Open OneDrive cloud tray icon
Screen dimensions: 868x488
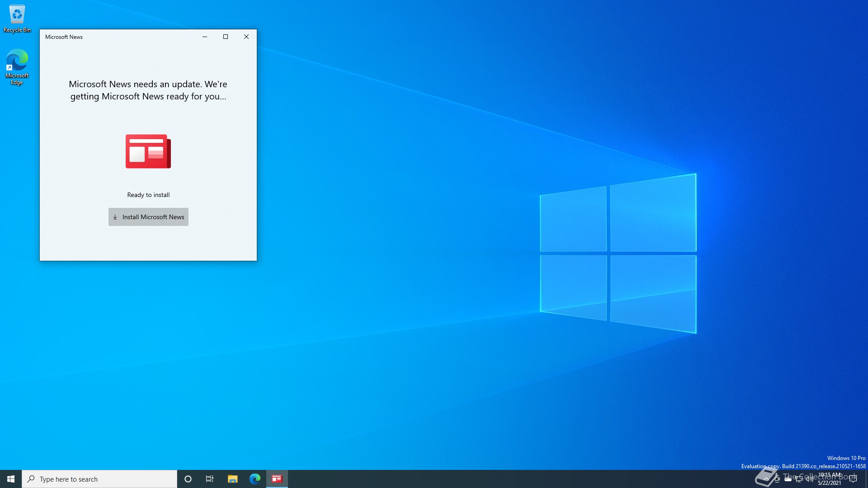788,479
